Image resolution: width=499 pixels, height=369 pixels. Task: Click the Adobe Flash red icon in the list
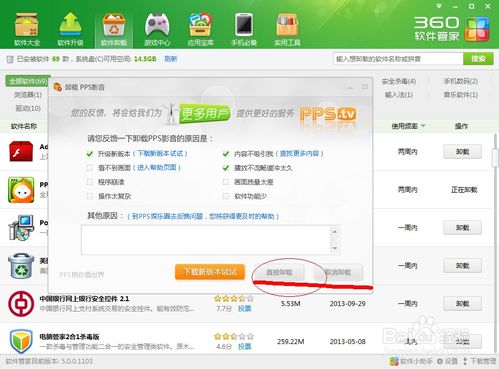point(21,151)
